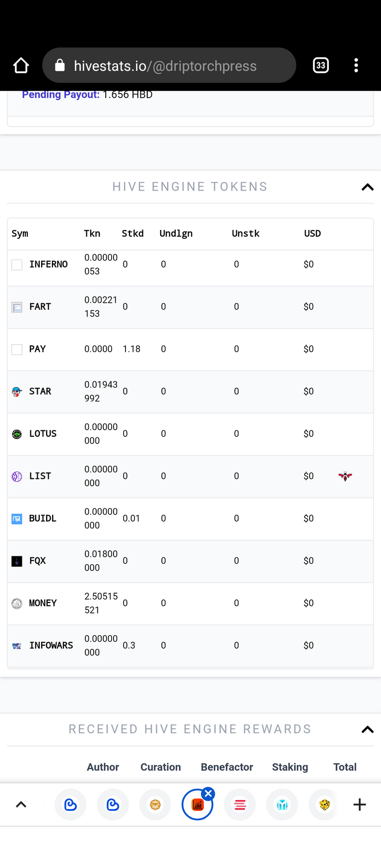Select the Curation column header
The image size is (381, 868).
[161, 767]
